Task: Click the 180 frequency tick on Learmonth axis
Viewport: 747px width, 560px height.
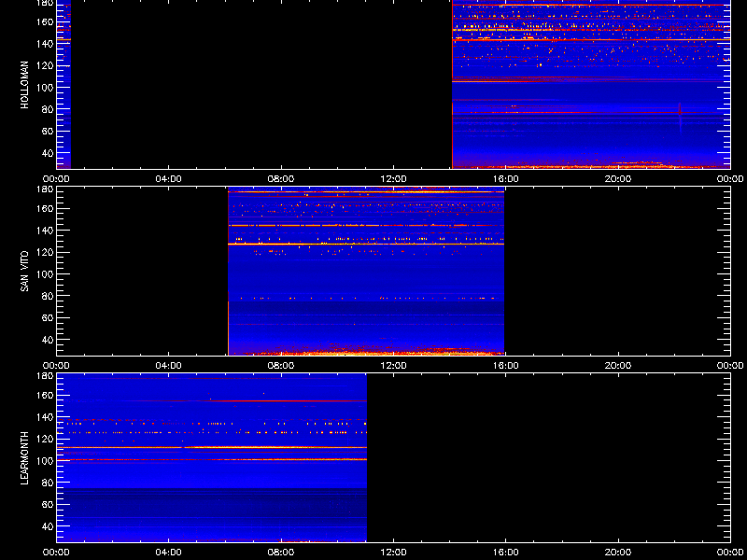Action: point(46,375)
